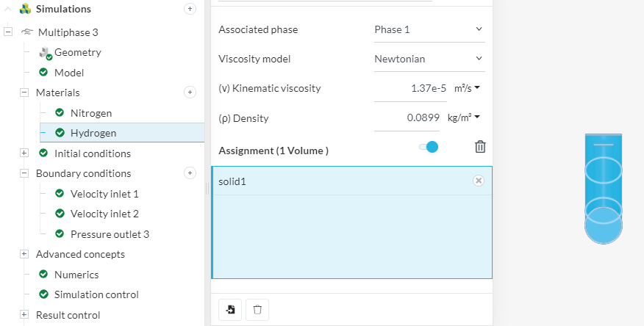644x326 pixels.
Task: Delete the assignment using trash icon
Action: click(480, 147)
